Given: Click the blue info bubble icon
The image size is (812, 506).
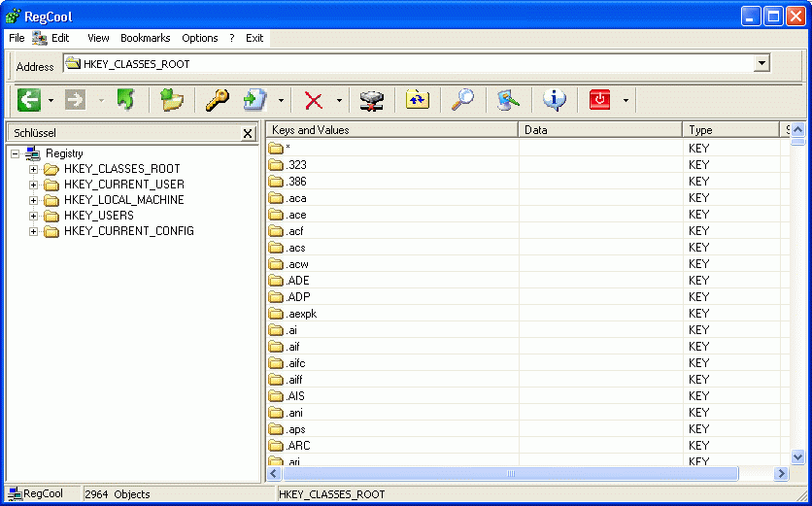Looking at the screenshot, I should pos(554,99).
